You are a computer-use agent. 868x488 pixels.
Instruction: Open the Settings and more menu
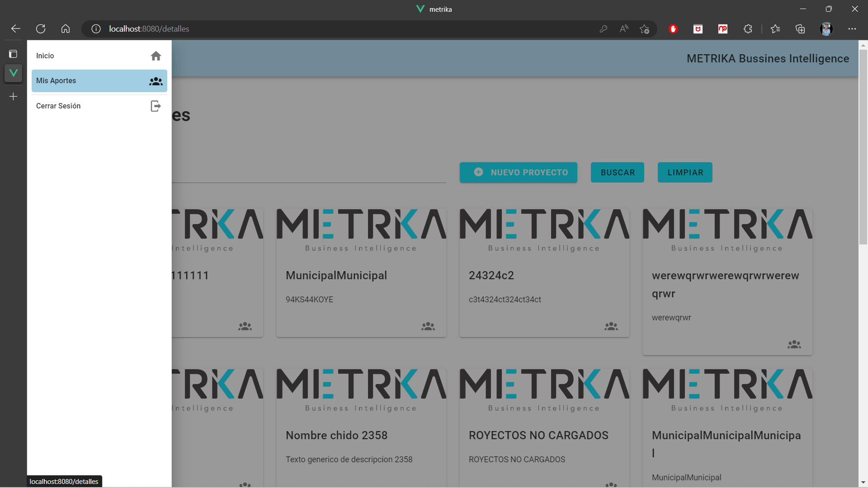click(853, 28)
